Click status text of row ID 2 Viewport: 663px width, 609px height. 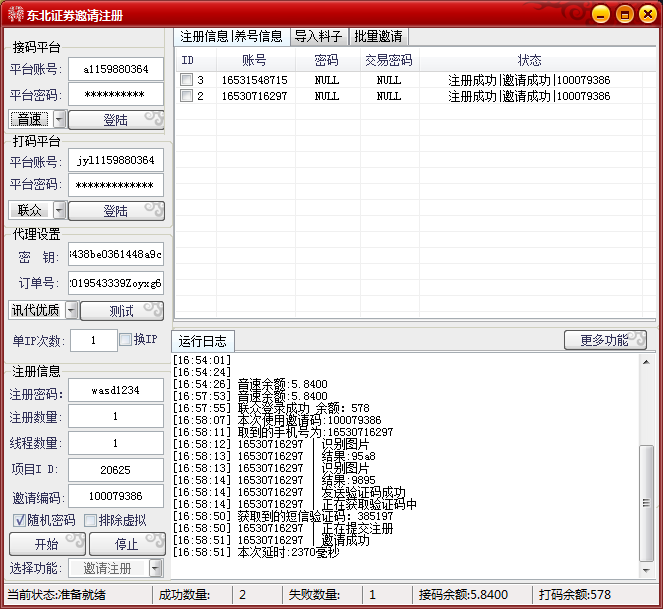529,96
